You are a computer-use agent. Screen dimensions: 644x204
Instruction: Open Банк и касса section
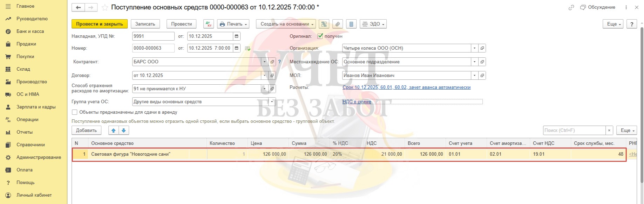coord(30,31)
